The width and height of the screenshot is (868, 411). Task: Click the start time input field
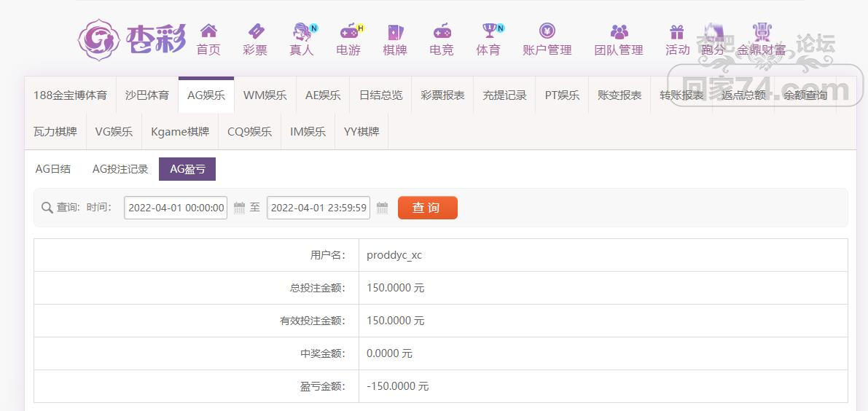[176, 208]
